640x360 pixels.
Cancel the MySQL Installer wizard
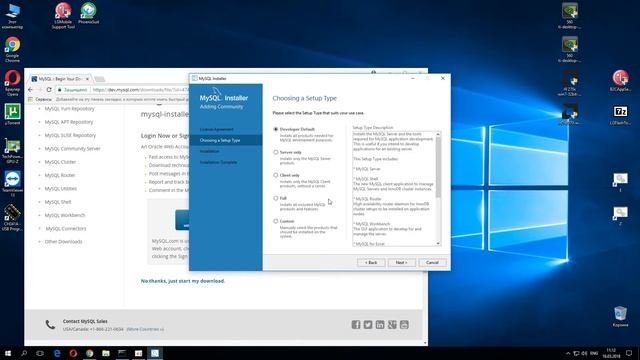(x=432, y=262)
